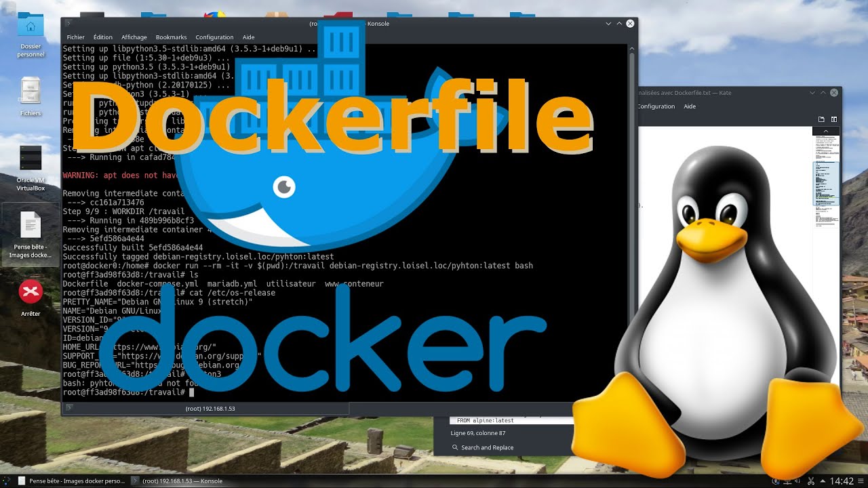The image size is (868, 488).
Task: Open Kate's new document icon in its toolbar
Action: (821, 119)
